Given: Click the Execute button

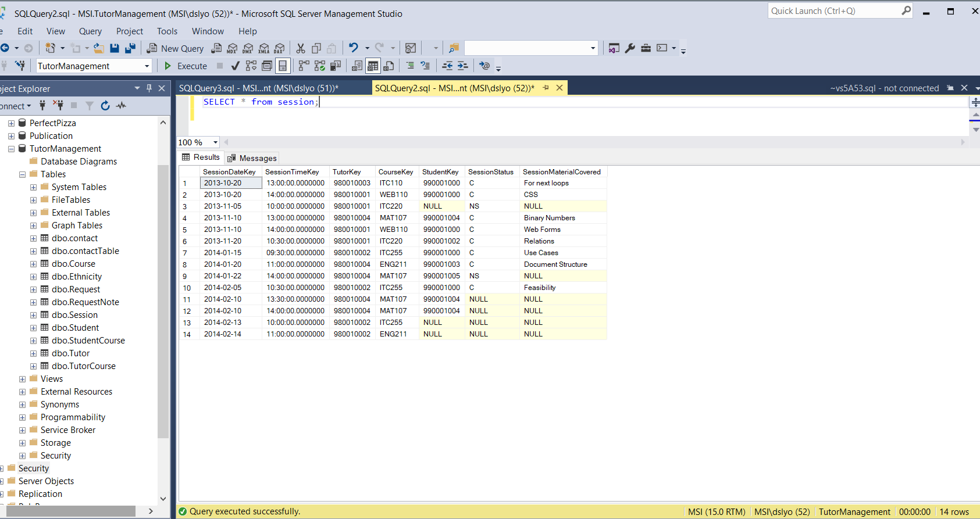Looking at the screenshot, I should [186, 66].
